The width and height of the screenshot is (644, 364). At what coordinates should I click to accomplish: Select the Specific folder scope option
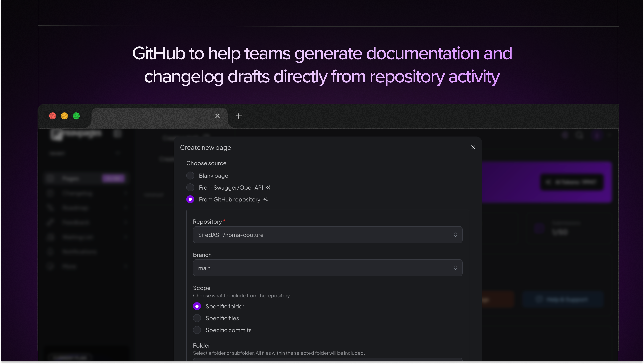pos(197,306)
